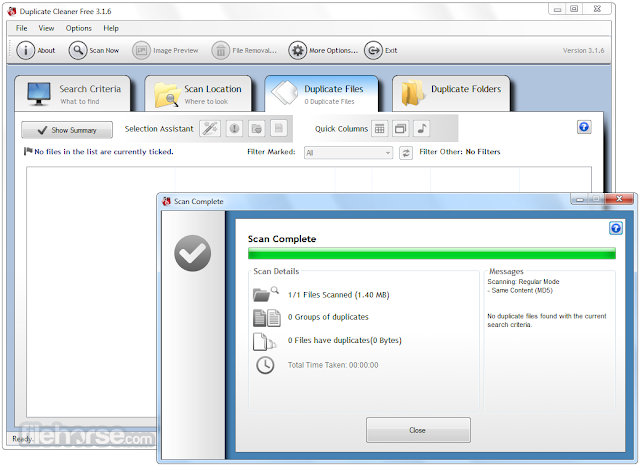
Task: Click the '1/1 Files Scanned (1.40 MB)' text
Action: [339, 295]
